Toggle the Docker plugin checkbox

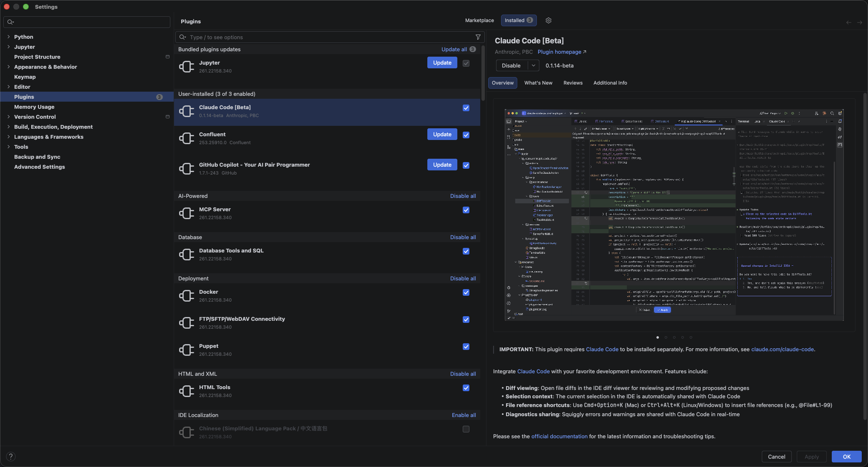(466, 292)
